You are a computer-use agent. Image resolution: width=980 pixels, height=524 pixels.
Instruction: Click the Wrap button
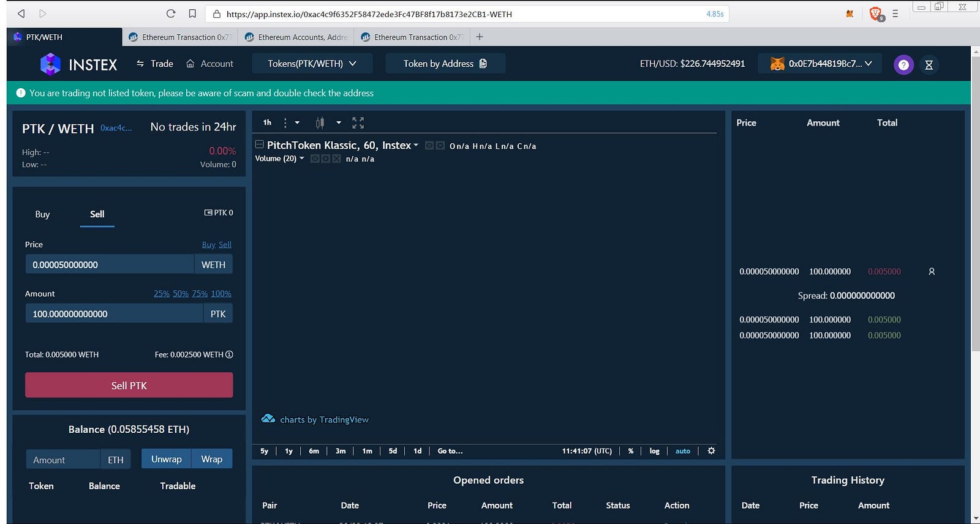[212, 459]
